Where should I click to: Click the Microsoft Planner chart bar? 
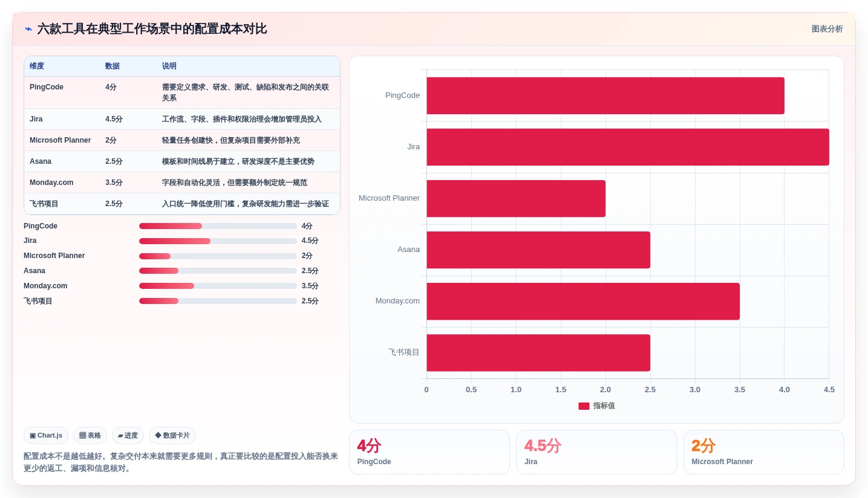pyautogui.click(x=516, y=198)
